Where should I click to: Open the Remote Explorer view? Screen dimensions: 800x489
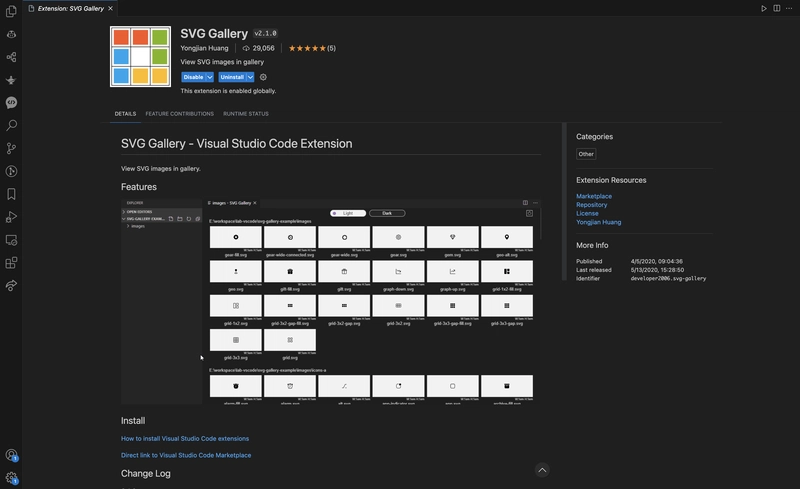(x=11, y=240)
